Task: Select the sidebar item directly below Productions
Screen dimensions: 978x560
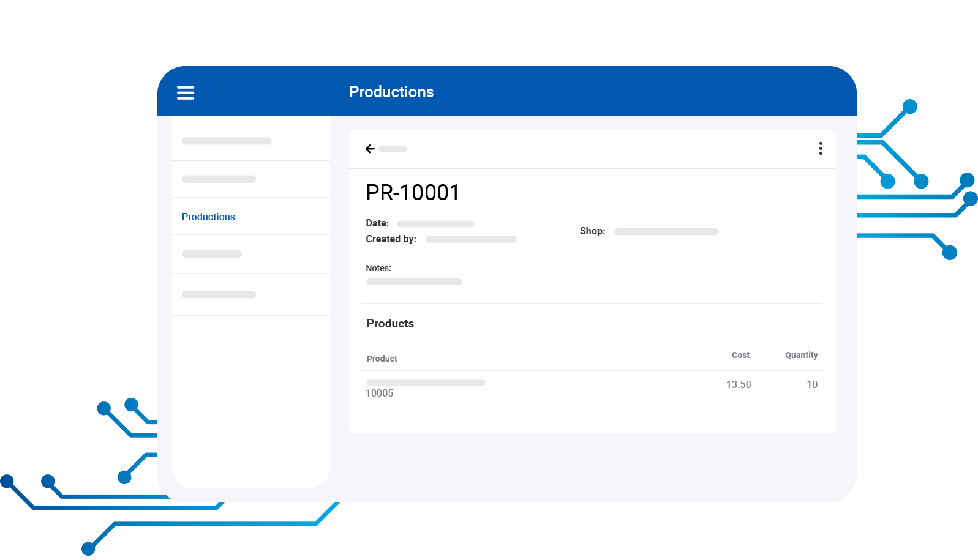Action: (212, 254)
